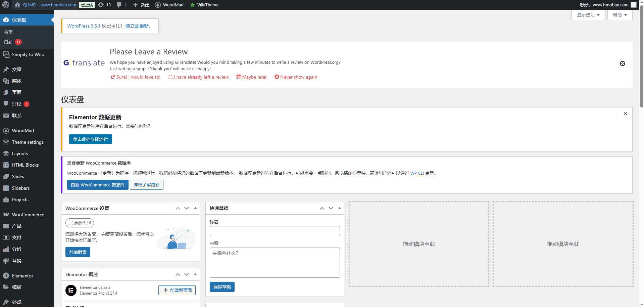Click the folder icon beside 模板

pos(6,287)
